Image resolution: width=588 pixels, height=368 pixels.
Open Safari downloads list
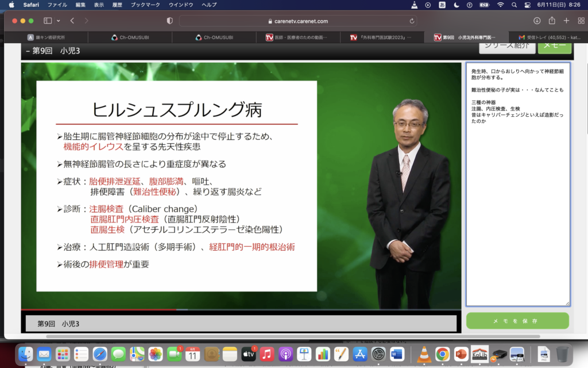point(537,21)
